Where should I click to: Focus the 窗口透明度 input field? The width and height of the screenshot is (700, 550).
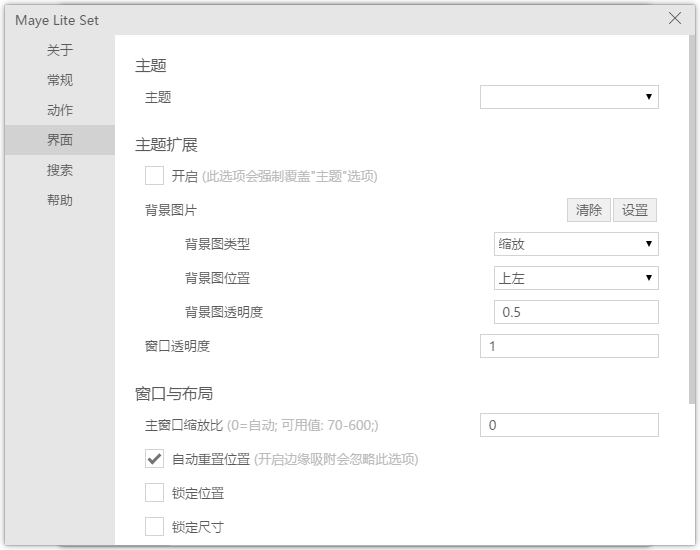[569, 346]
